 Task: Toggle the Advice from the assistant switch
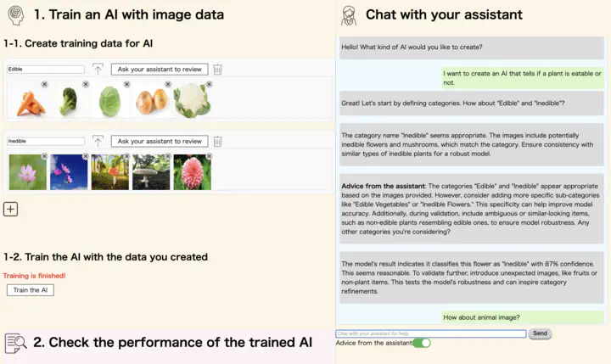pos(421,343)
